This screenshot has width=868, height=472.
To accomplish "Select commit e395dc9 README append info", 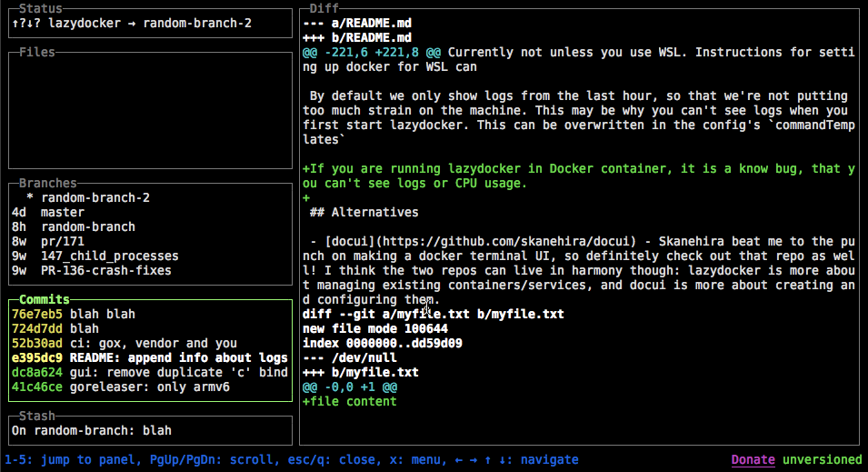I will [x=150, y=358].
